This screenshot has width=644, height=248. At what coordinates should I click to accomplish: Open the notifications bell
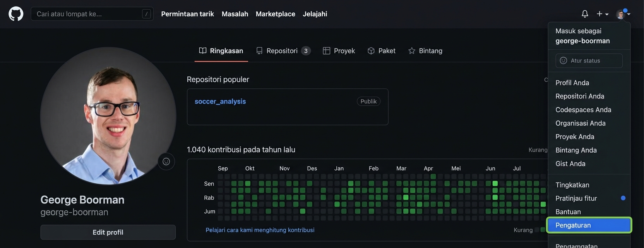pos(585,14)
